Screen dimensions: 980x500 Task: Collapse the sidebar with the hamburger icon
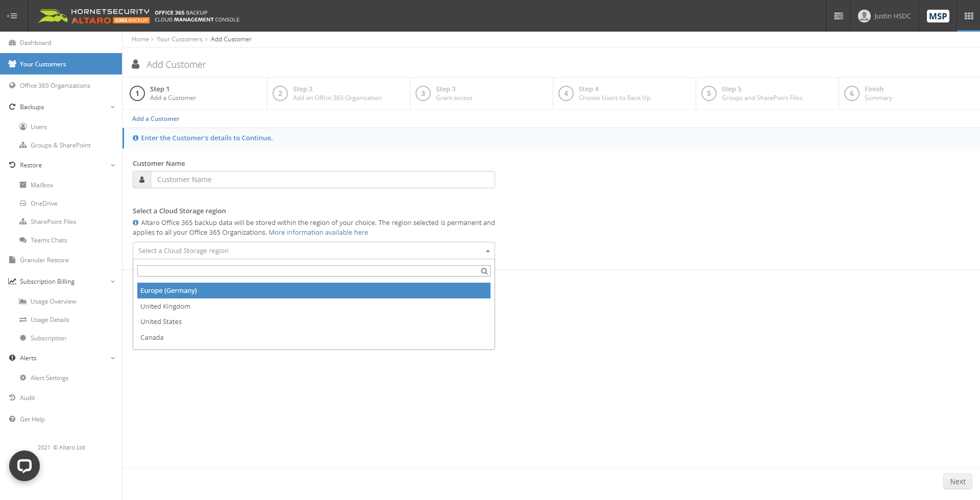(x=12, y=16)
